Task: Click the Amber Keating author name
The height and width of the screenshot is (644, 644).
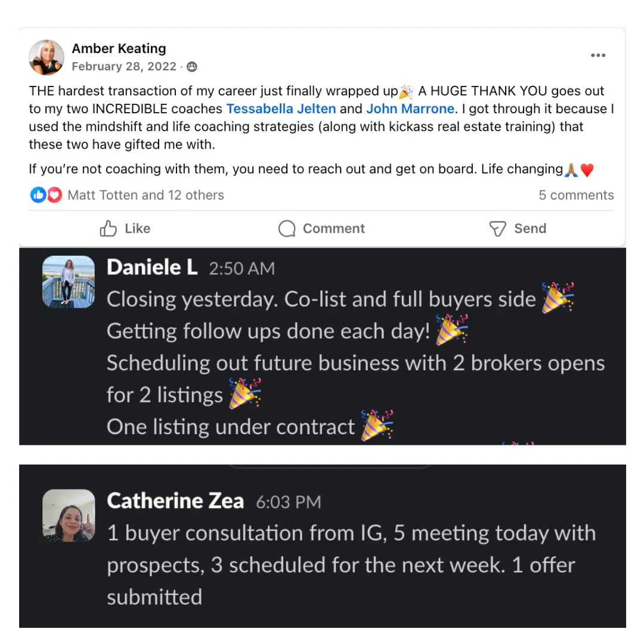Action: tap(119, 48)
